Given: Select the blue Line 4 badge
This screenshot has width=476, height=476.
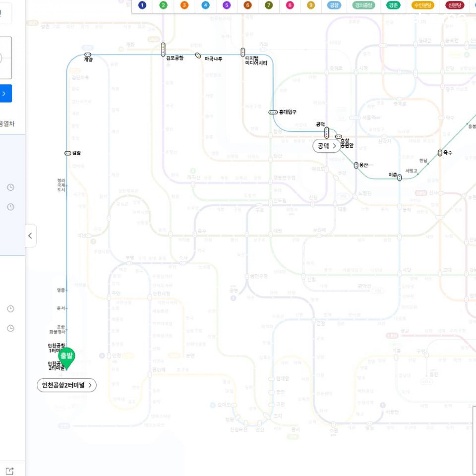Looking at the screenshot, I should pos(205,5).
